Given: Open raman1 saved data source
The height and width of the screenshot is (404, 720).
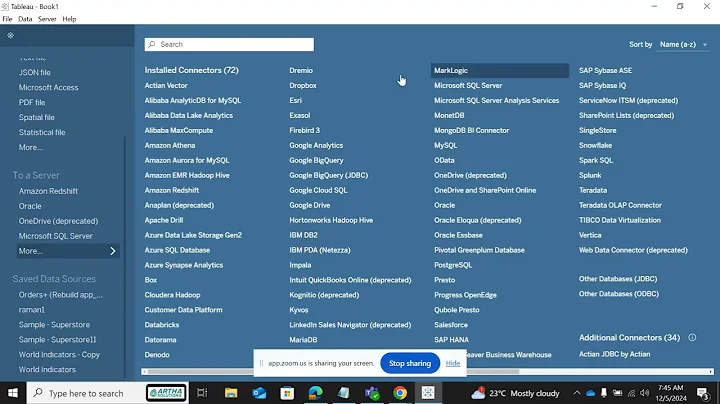Looking at the screenshot, I should [x=32, y=309].
